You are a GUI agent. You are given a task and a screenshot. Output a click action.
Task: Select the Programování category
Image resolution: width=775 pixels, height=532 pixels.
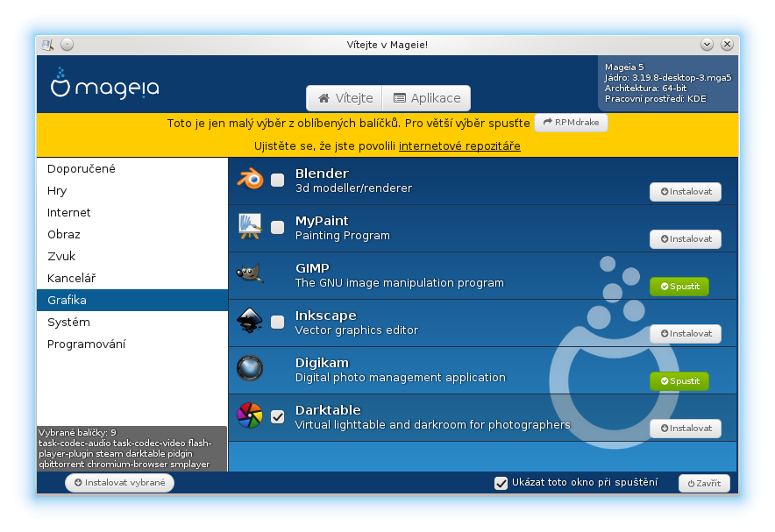click(x=132, y=344)
